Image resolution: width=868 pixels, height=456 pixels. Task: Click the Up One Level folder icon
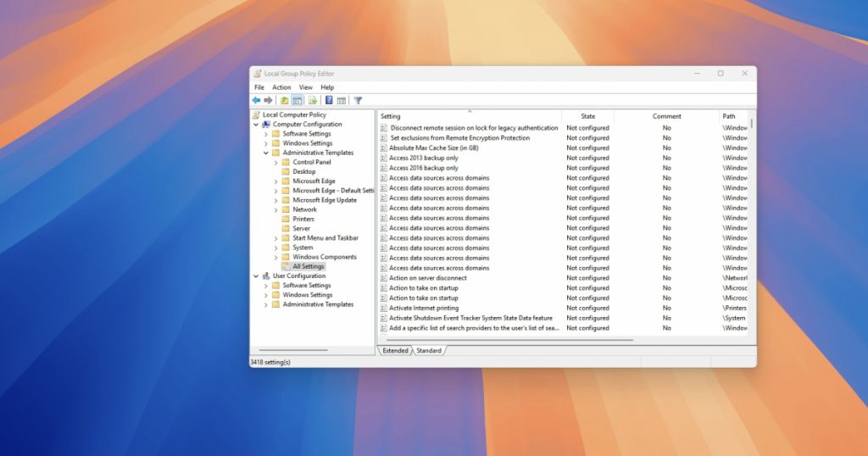click(x=285, y=100)
